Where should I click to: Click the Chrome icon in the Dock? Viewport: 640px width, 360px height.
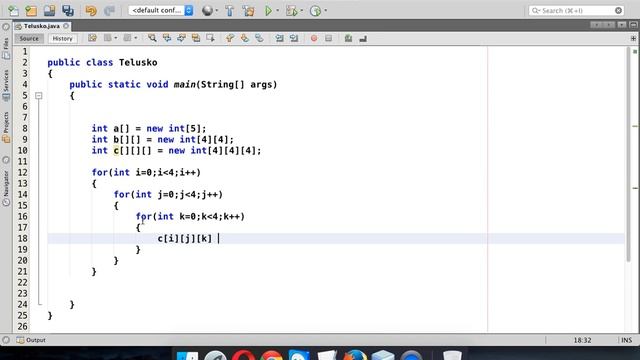(x=271, y=355)
